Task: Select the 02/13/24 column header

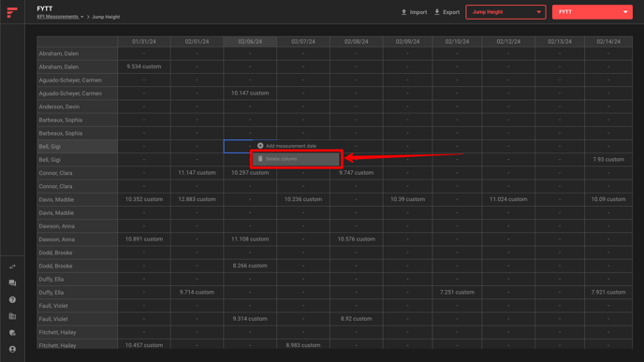Action: 560,41
